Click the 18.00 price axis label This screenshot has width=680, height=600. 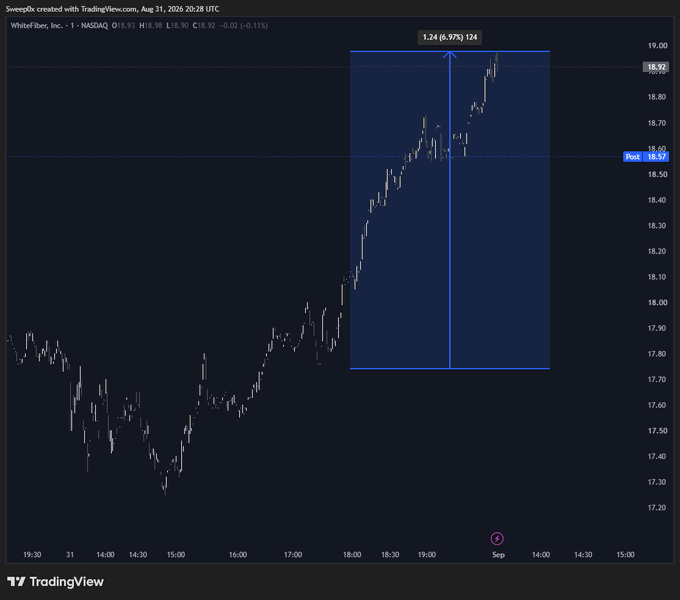[657, 303]
